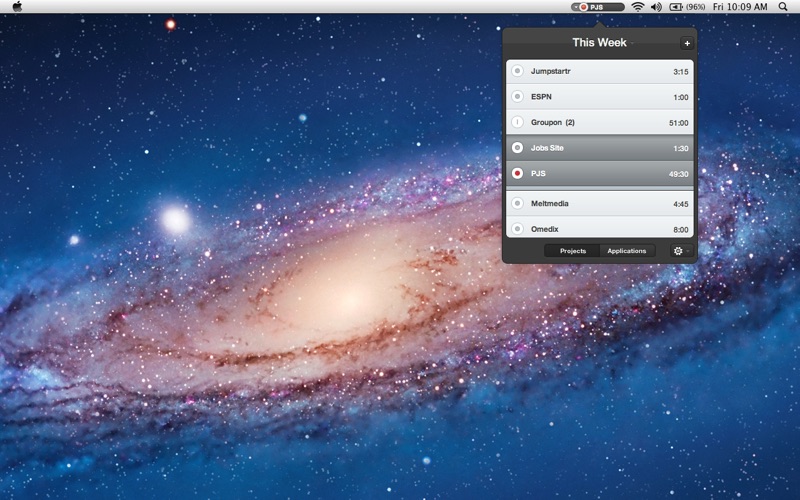The image size is (800, 500).
Task: Click the 1:00 time for ESPN
Action: [x=681, y=97]
